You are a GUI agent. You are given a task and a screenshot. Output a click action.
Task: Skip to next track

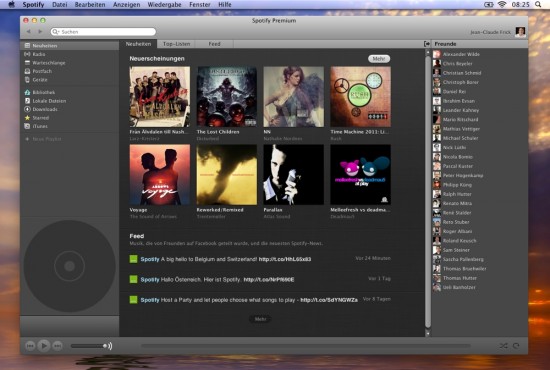[x=58, y=346]
